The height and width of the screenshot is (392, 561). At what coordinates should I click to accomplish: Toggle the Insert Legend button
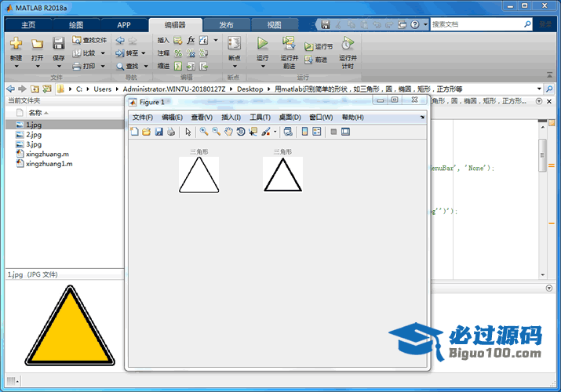pos(317,132)
